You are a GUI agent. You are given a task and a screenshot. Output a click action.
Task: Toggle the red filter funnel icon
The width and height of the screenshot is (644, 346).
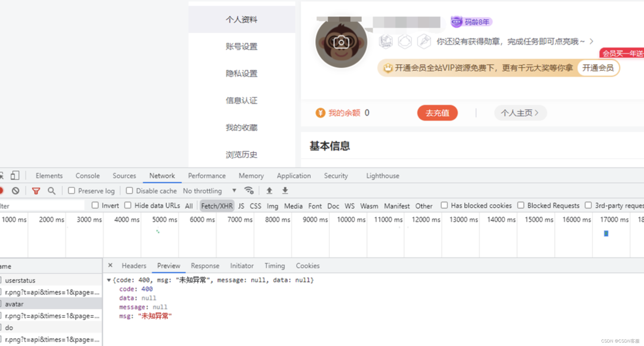[36, 191]
